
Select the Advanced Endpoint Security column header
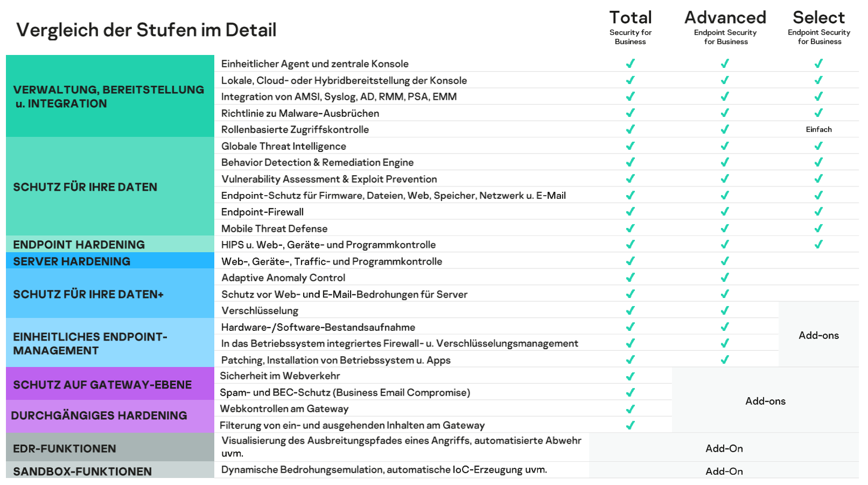(725, 27)
